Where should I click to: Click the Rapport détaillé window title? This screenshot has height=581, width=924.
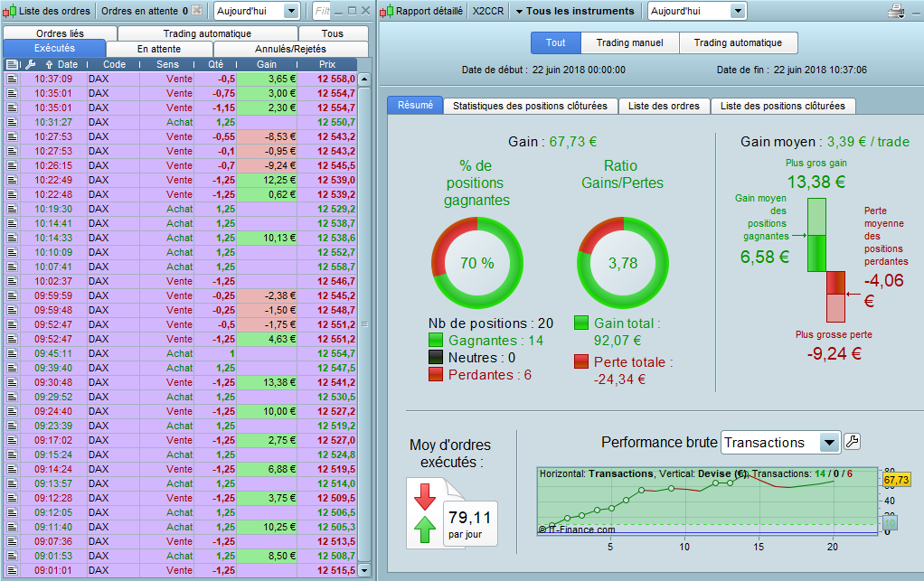pyautogui.click(x=429, y=11)
